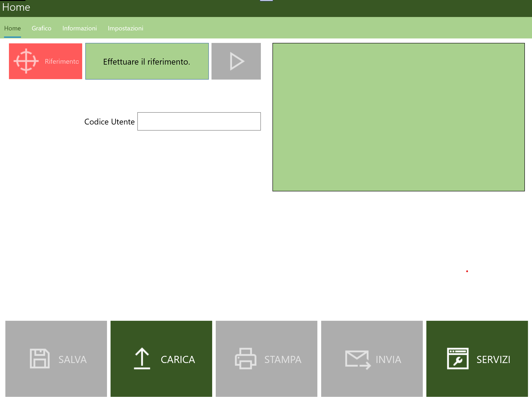The height and width of the screenshot is (397, 532).
Task: Click the printer STAMPA icon
Action: [x=245, y=358]
